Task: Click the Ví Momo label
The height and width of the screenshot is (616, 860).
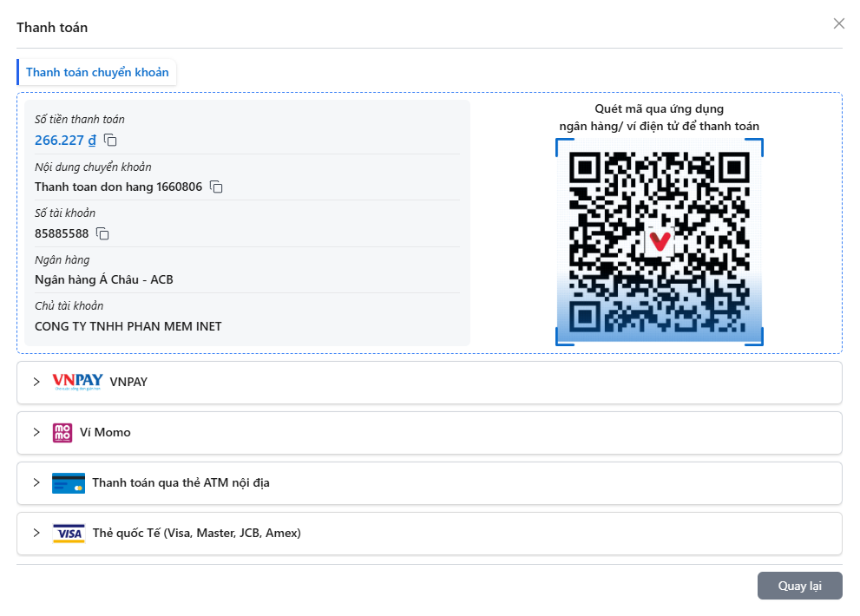Action: point(105,432)
